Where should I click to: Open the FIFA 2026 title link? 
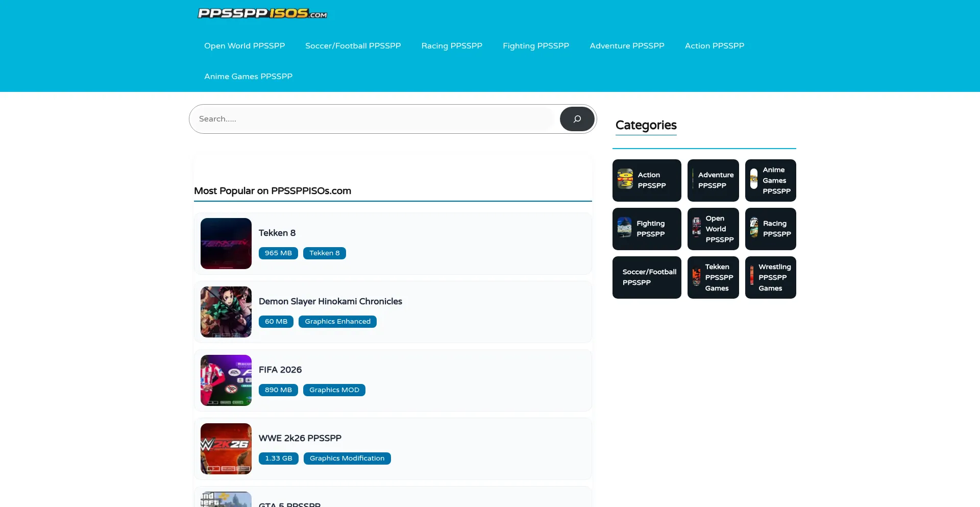coord(280,370)
